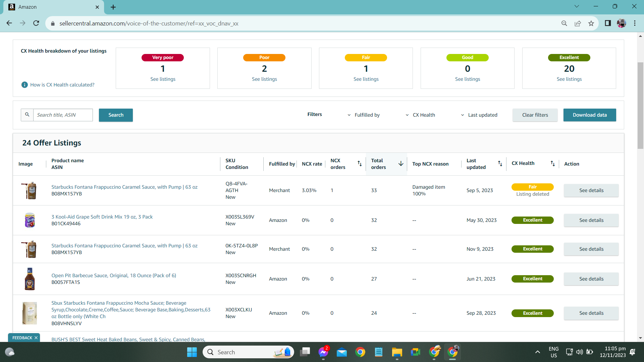644x362 pixels.
Task: Click the Search title, ASIN input field
Action: (x=63, y=115)
